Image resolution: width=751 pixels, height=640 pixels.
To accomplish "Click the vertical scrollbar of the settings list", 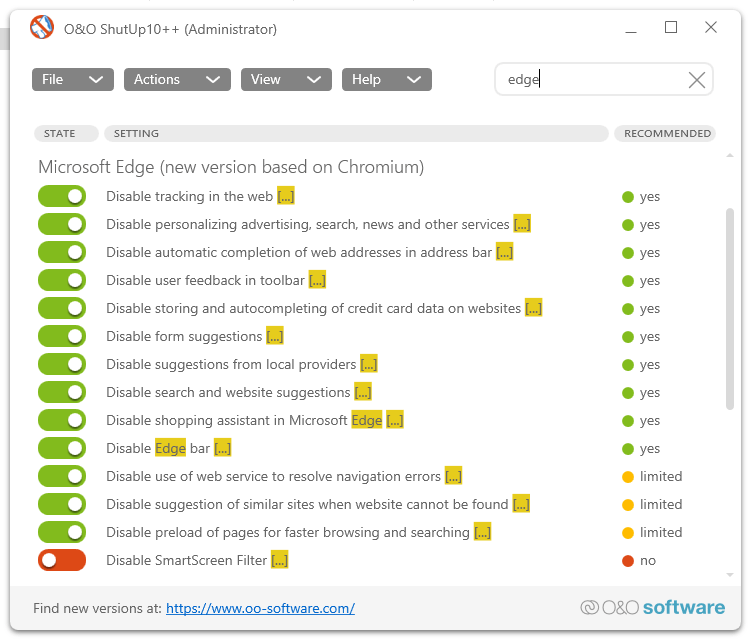I will 730,310.
